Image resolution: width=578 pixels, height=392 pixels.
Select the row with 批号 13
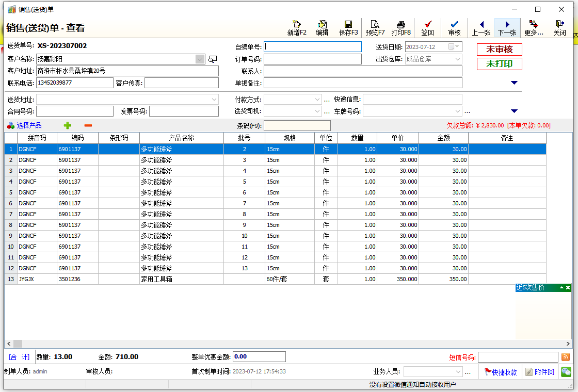coord(275,268)
